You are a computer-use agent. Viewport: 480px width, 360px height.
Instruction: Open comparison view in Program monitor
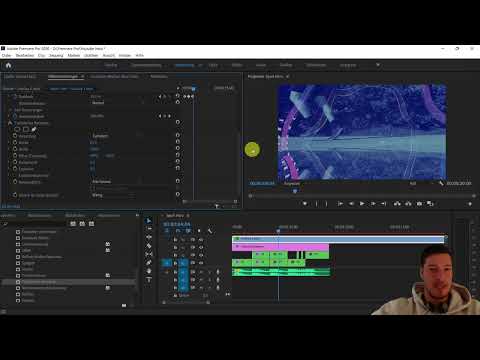point(430,203)
